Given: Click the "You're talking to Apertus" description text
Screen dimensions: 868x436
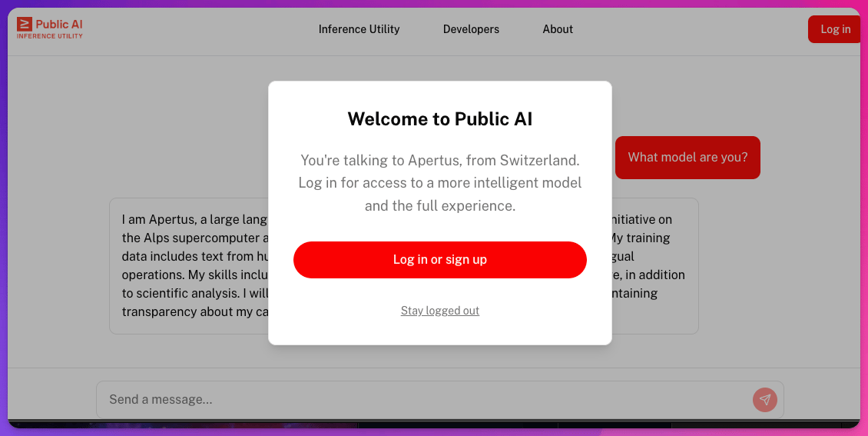Looking at the screenshot, I should click(x=440, y=183).
